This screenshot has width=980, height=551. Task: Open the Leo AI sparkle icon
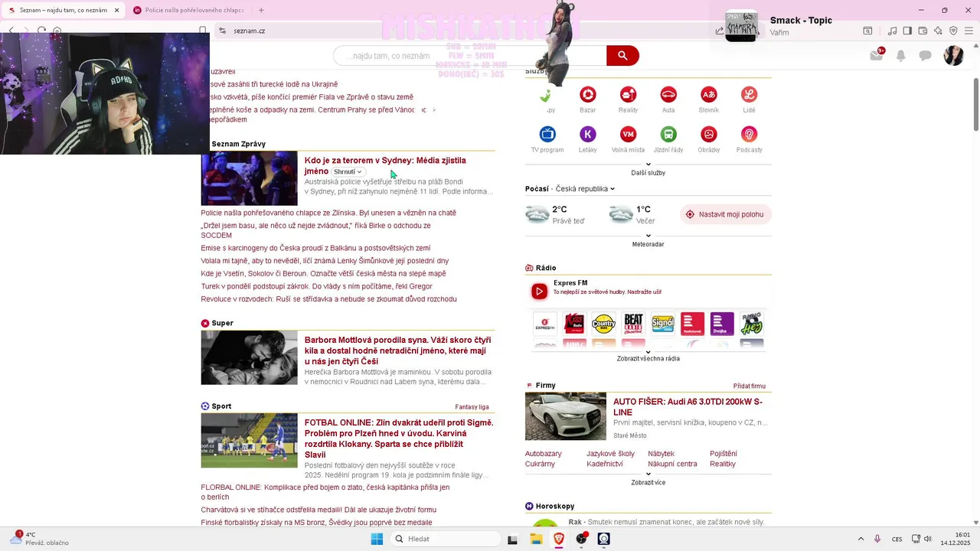(938, 31)
